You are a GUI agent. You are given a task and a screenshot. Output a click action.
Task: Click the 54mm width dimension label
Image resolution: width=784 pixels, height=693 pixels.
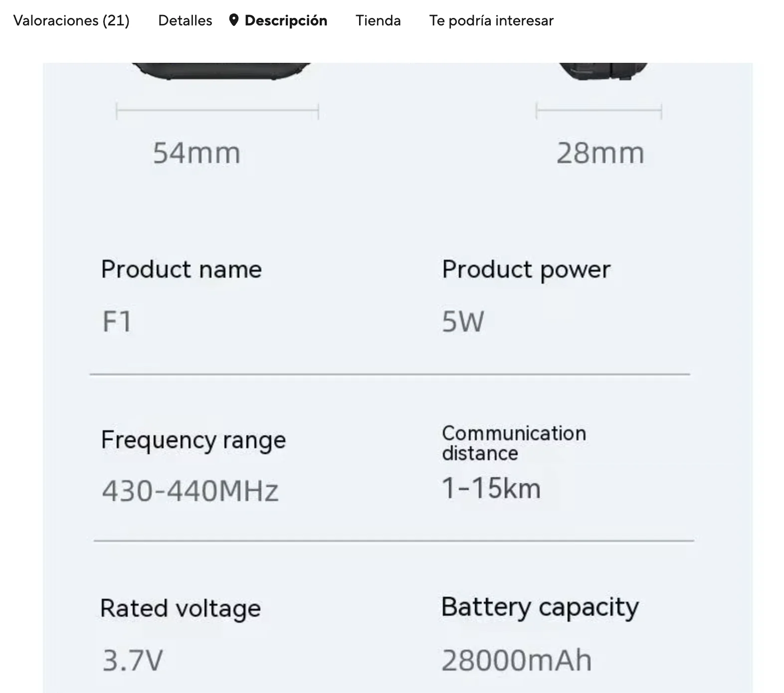[196, 153]
